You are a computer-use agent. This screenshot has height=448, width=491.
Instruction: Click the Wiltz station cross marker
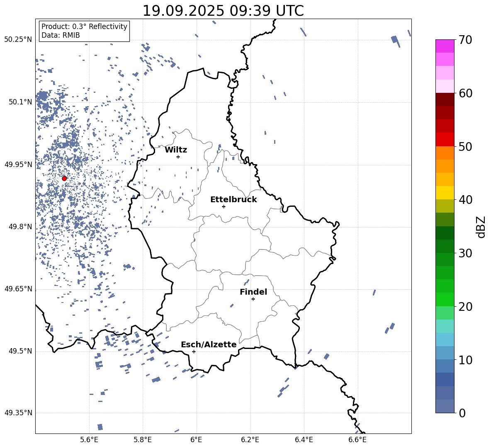178,157
